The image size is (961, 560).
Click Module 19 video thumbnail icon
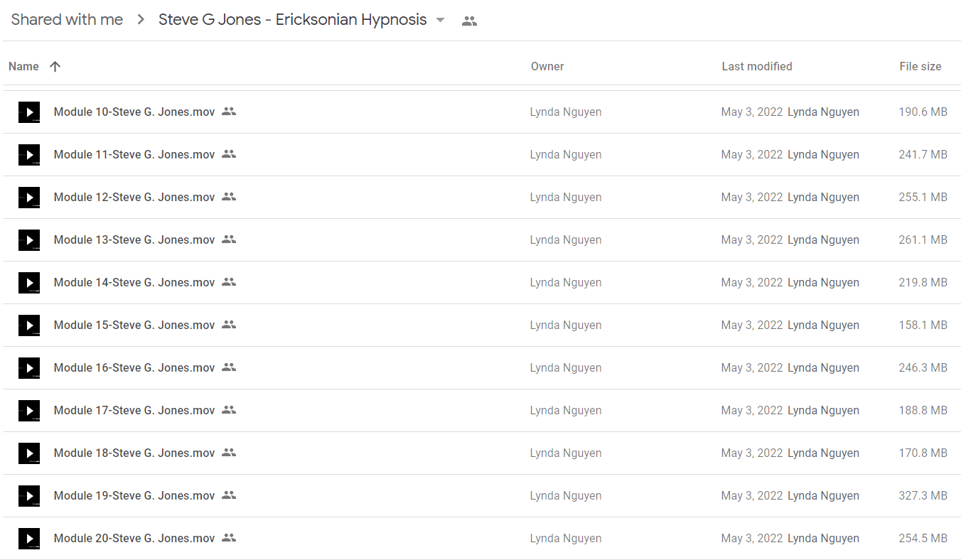tap(29, 495)
